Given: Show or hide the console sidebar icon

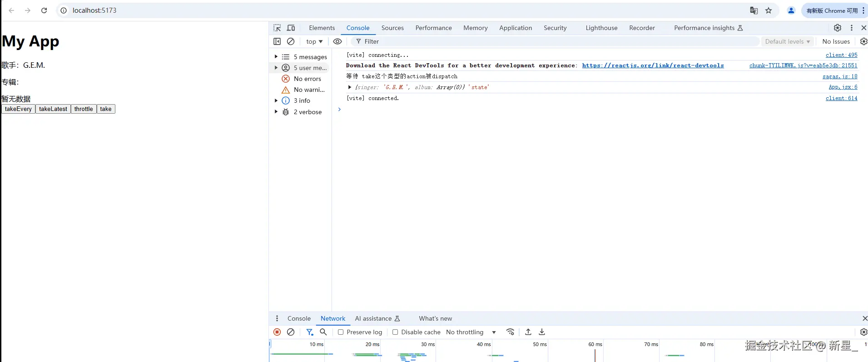Looking at the screenshot, I should (x=277, y=41).
